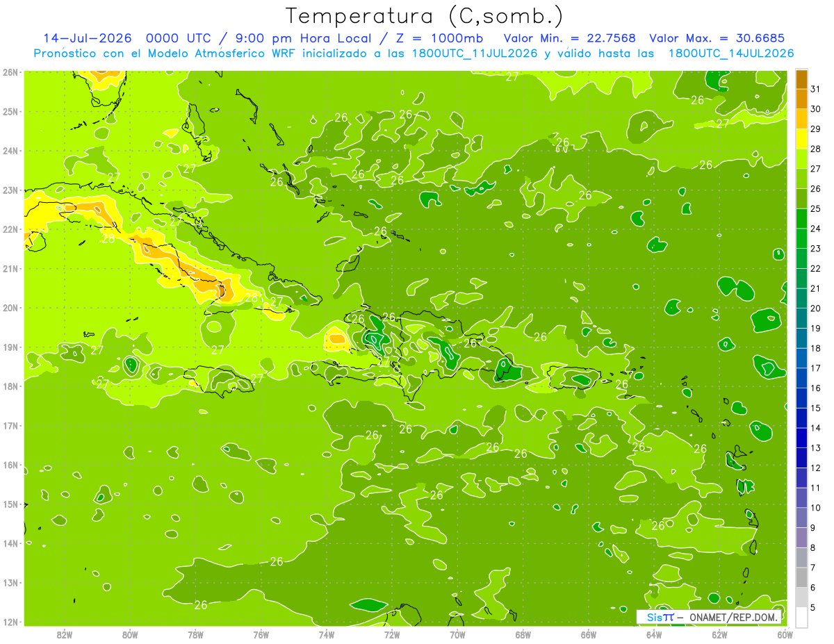Screen dimensions: 834x644
Task: Pick the purple legend swatch between 8 and 9
Action: pyautogui.click(x=801, y=537)
